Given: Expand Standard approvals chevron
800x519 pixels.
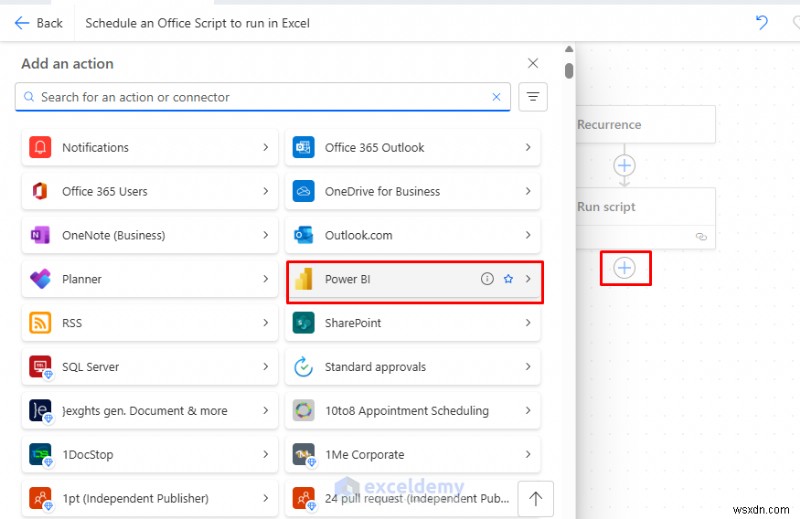Looking at the screenshot, I should tap(528, 367).
